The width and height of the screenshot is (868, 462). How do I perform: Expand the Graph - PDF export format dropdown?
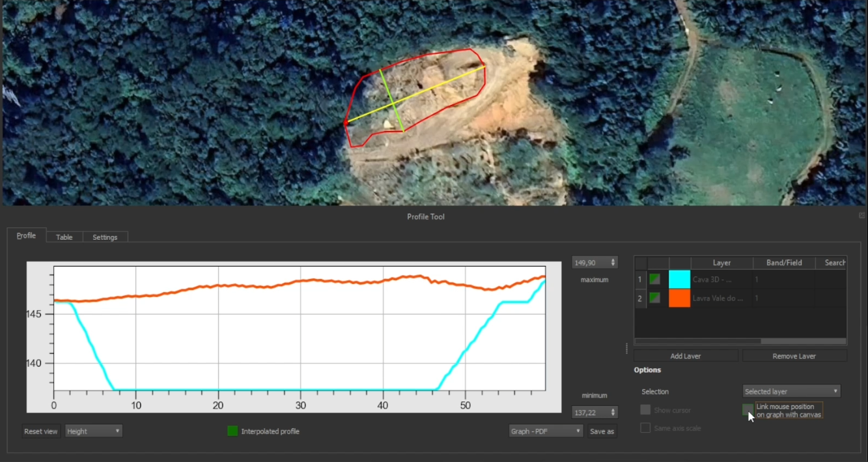(x=546, y=431)
